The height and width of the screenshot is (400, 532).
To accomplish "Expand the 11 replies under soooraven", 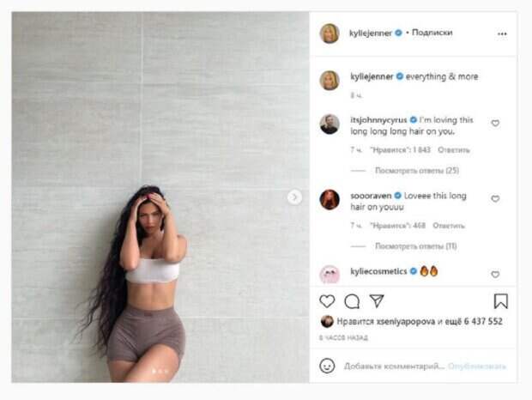I will coord(416,246).
